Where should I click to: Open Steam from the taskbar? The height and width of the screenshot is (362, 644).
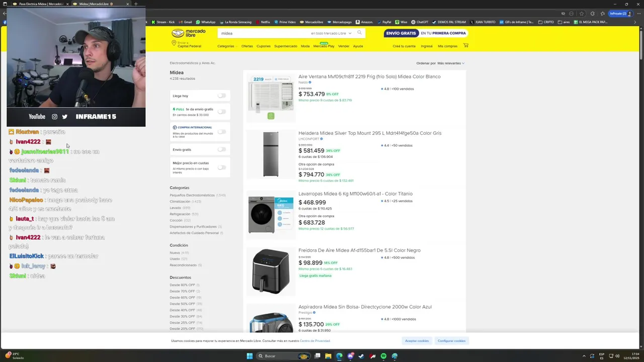tap(361, 356)
